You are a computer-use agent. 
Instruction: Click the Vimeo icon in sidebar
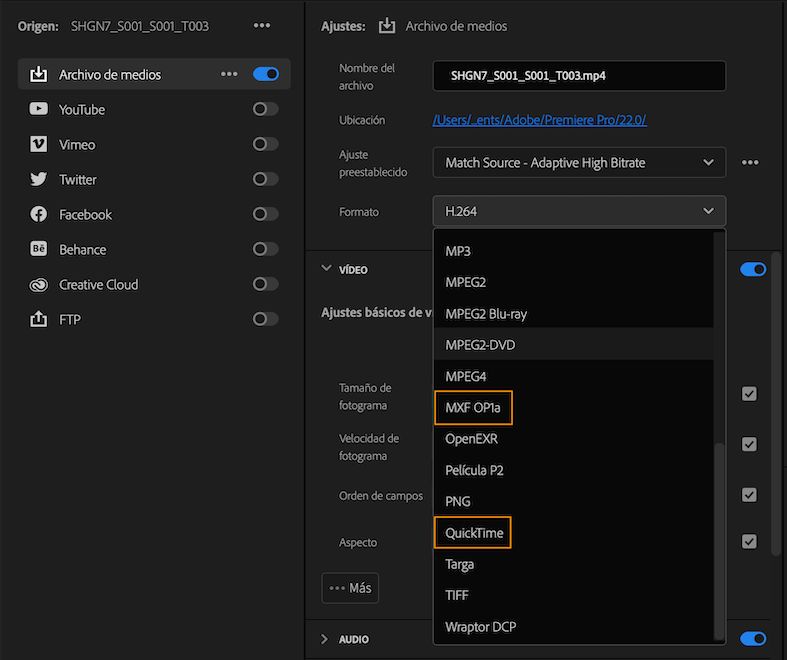[39, 144]
